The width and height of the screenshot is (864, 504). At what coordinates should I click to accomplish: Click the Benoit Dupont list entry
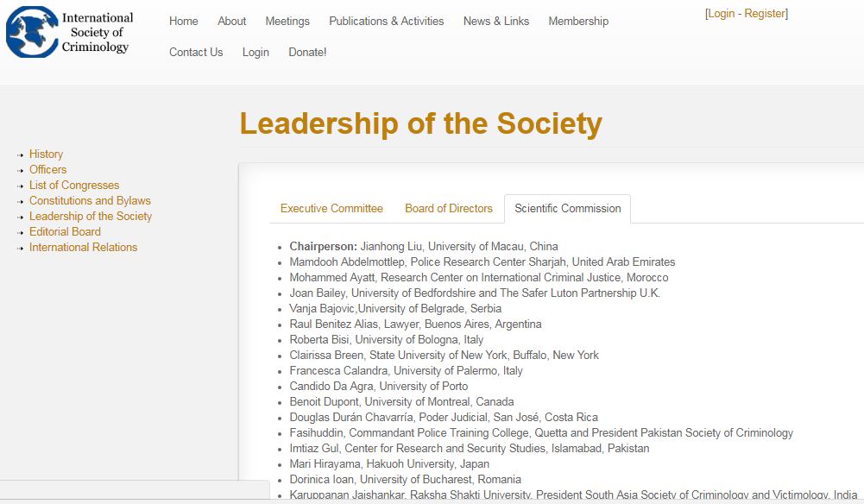click(x=401, y=401)
